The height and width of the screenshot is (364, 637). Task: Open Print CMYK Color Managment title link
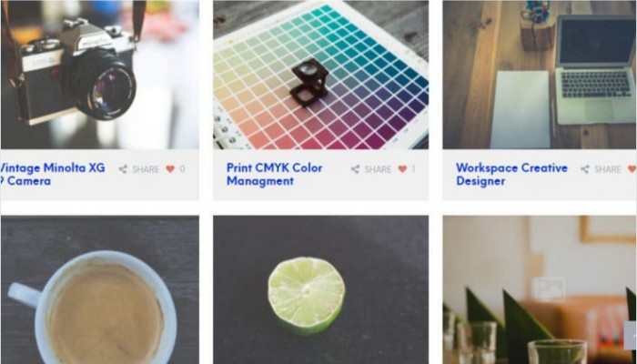click(x=274, y=175)
